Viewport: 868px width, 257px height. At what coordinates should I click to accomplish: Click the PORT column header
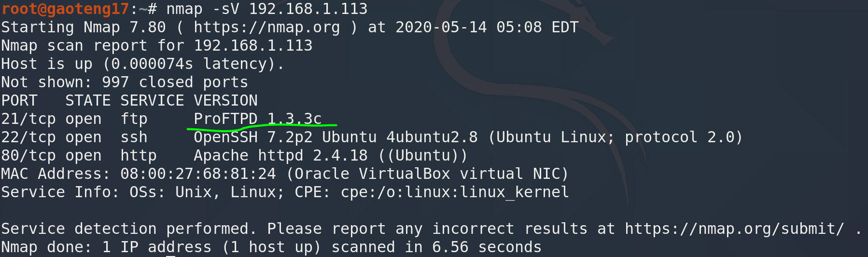click(19, 101)
